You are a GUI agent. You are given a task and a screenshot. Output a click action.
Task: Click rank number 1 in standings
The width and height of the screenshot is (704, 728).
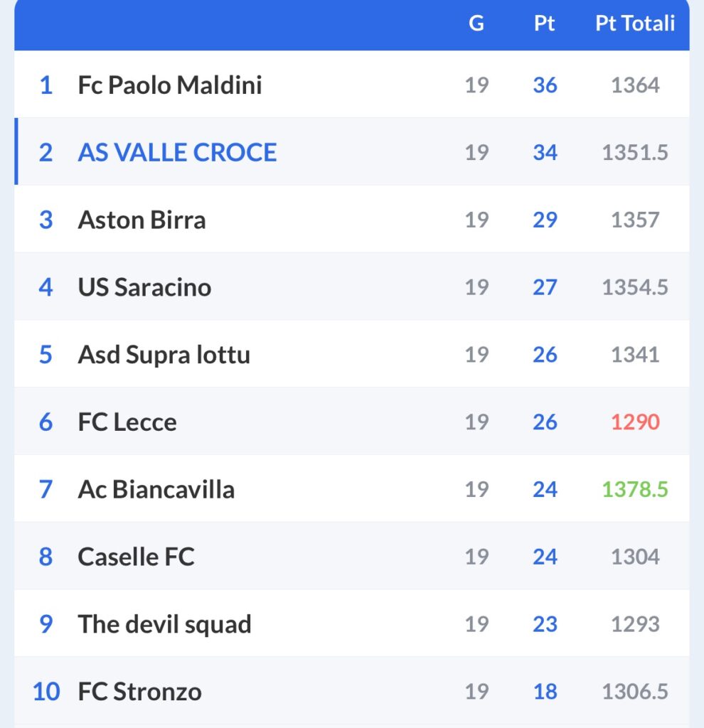click(46, 85)
